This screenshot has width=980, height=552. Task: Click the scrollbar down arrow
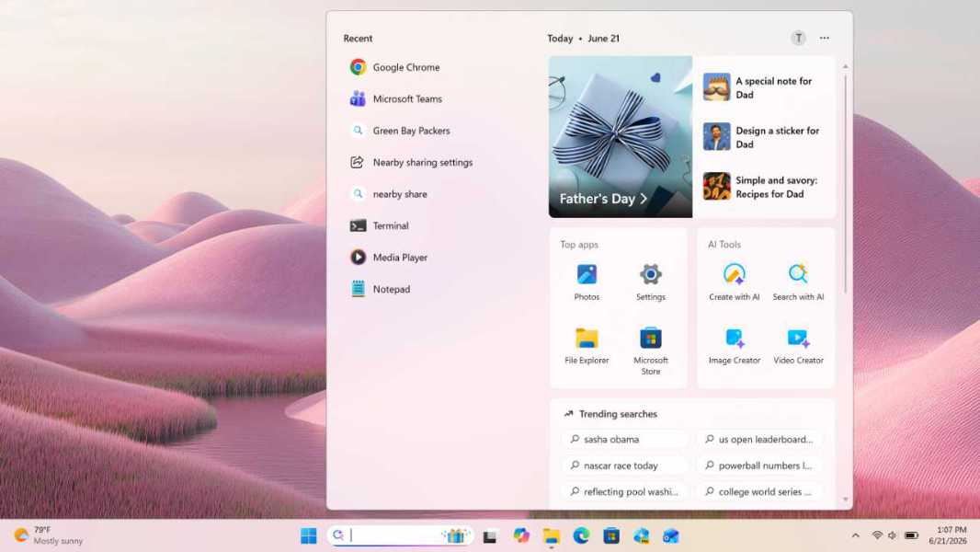pyautogui.click(x=846, y=500)
